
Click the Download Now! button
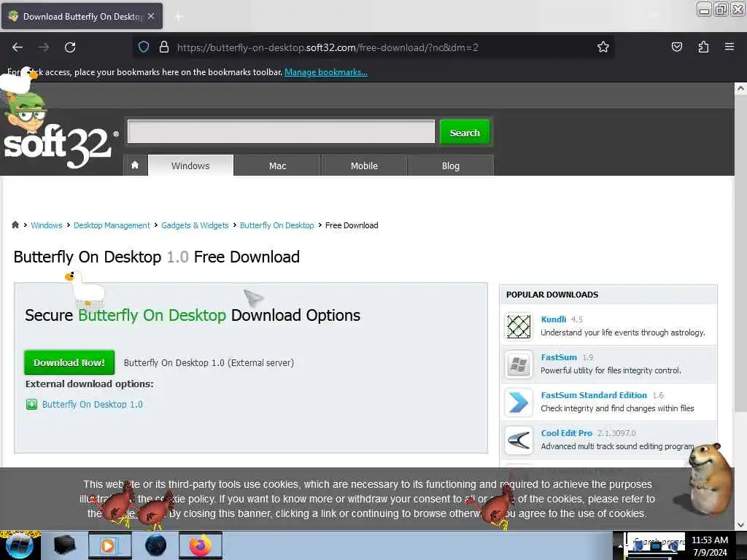click(x=69, y=362)
